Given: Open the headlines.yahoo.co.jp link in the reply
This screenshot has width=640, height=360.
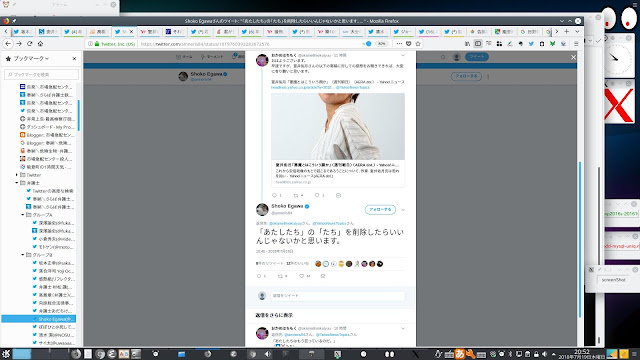Looking at the screenshot, I should [302, 87].
